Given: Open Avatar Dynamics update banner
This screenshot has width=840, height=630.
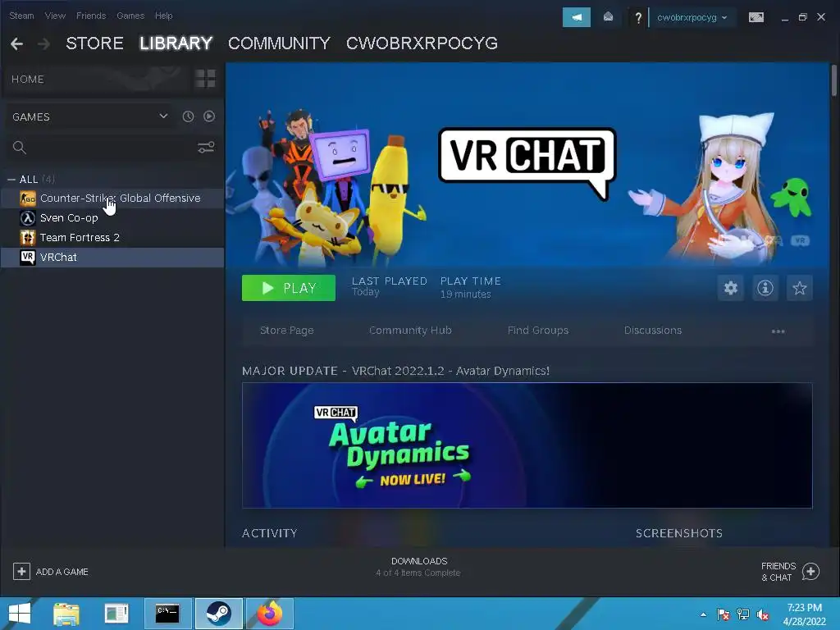Looking at the screenshot, I should [527, 445].
